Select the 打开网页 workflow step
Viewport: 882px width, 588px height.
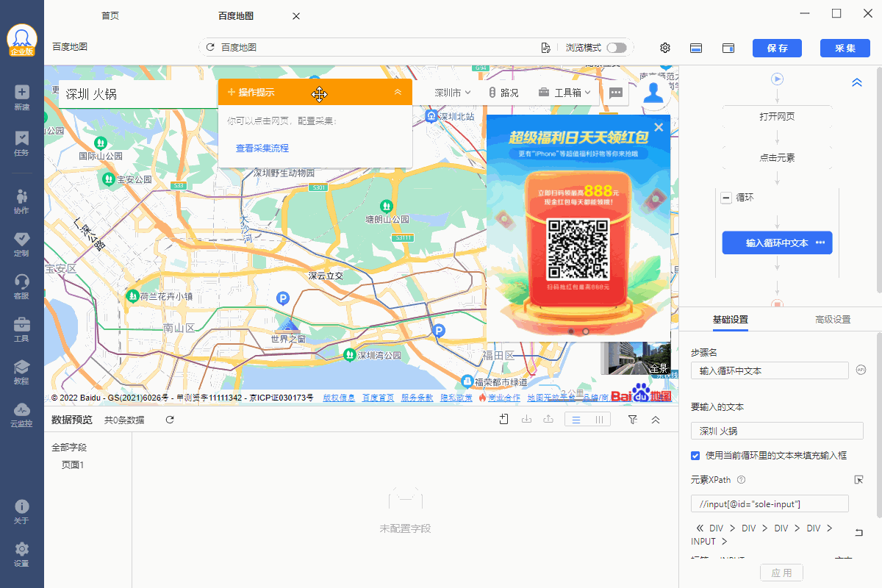(777, 116)
